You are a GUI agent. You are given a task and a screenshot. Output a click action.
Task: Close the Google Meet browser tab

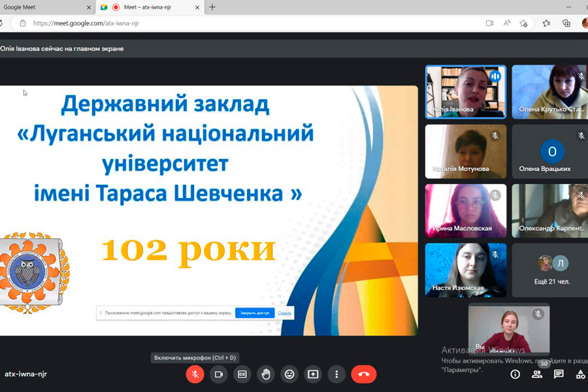point(89,7)
